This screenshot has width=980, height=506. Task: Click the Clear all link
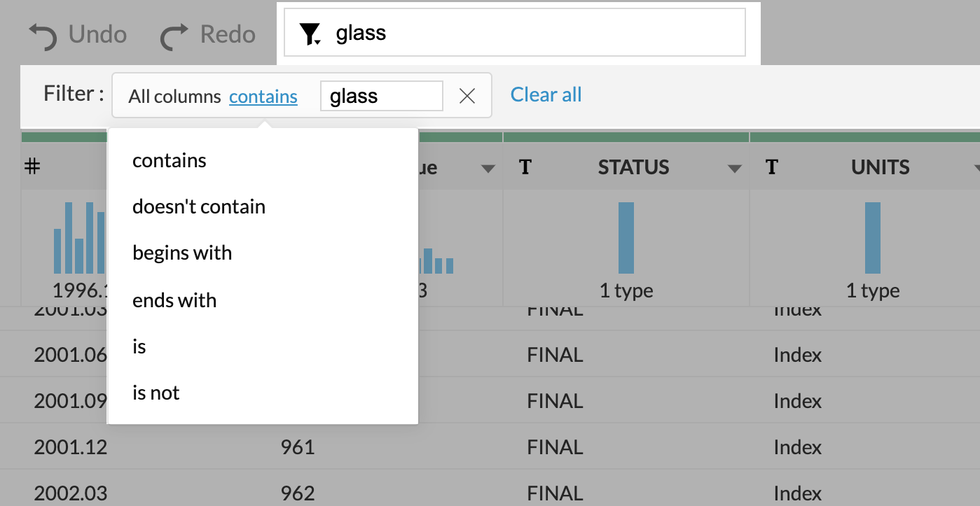pos(546,94)
